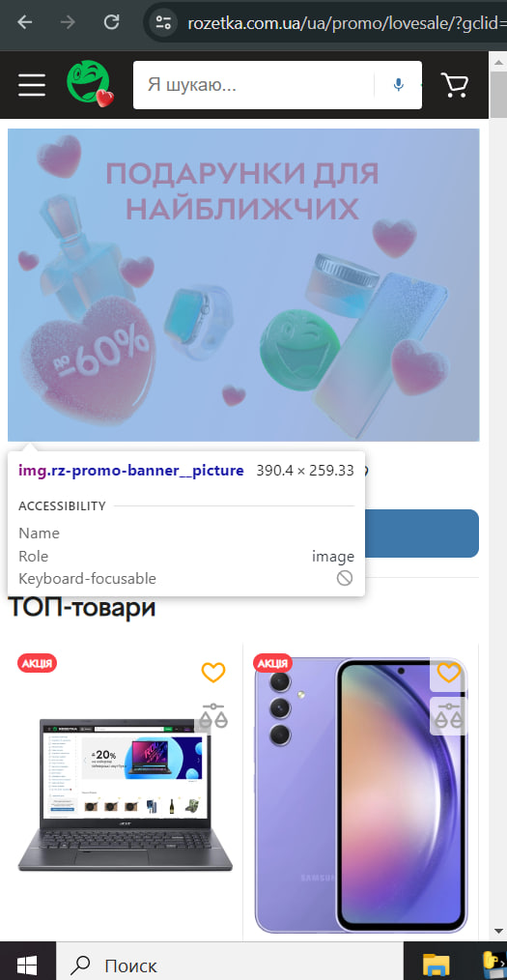Start voice search with the microphone icon

[398, 85]
